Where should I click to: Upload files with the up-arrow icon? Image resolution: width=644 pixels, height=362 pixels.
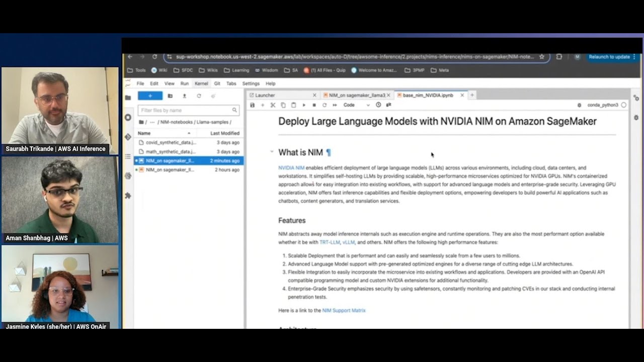point(185,96)
